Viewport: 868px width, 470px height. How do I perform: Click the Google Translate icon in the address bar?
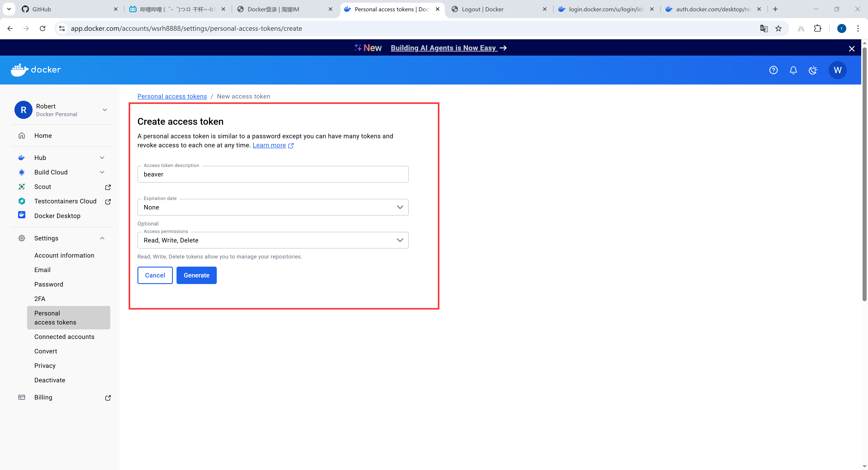pyautogui.click(x=764, y=29)
